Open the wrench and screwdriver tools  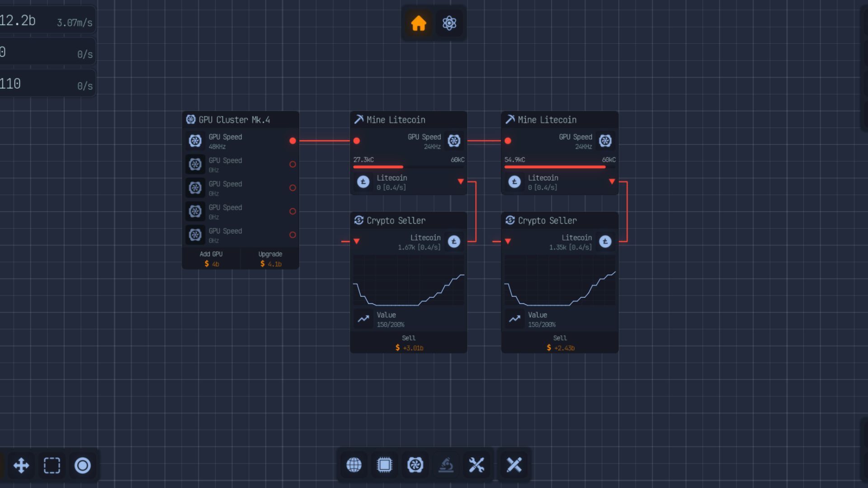coord(476,465)
